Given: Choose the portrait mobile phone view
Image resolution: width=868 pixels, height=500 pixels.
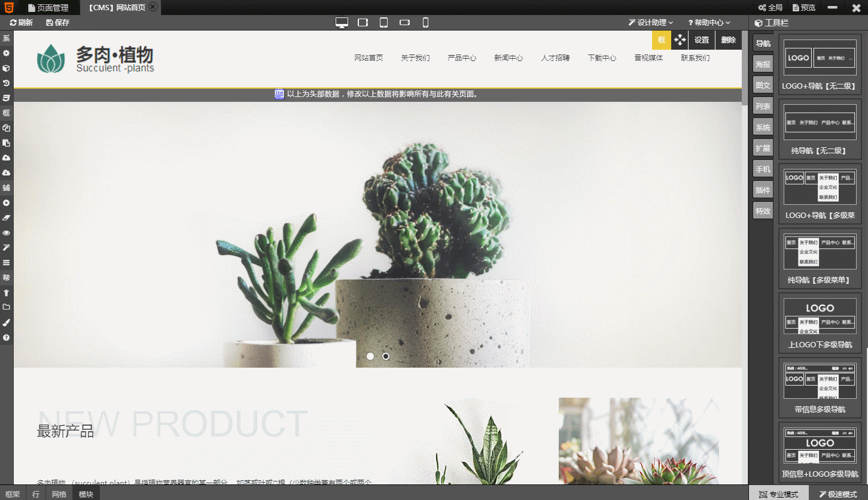Looking at the screenshot, I should click(x=425, y=23).
